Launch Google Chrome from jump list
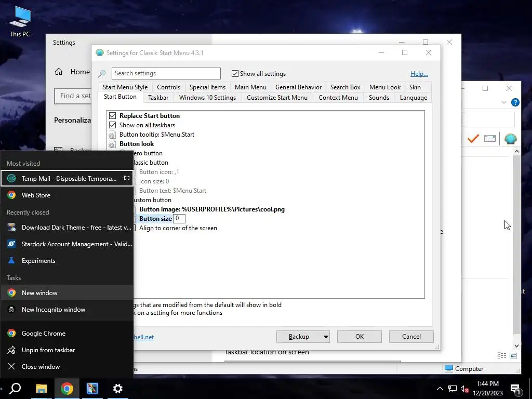The width and height of the screenshot is (532, 399). [67, 333]
